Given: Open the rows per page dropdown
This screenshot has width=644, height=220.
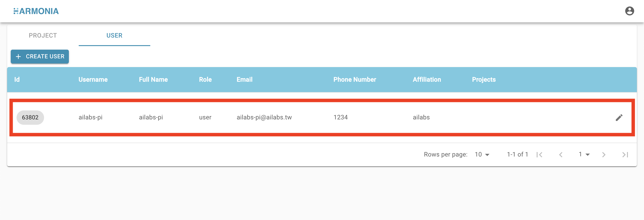Looking at the screenshot, I should click(482, 154).
